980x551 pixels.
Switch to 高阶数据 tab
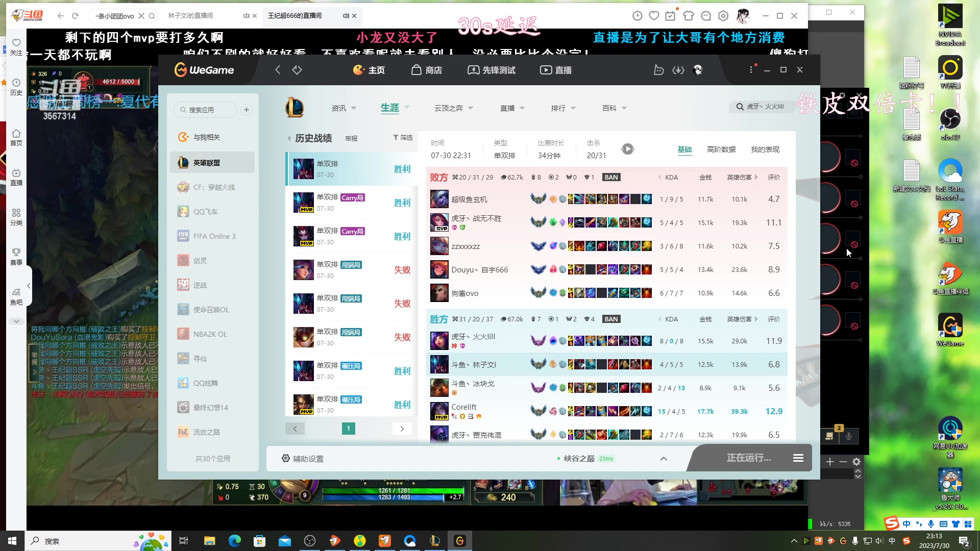tap(721, 149)
